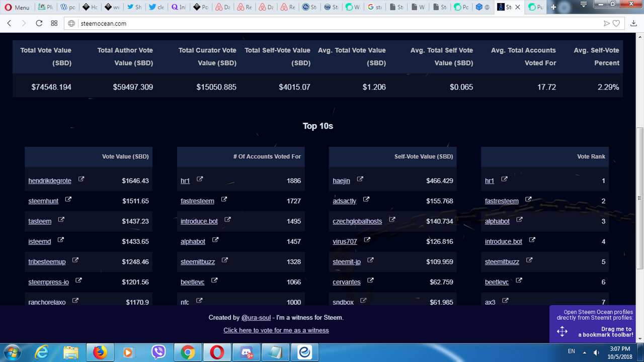Follow the @ura-soul creator link

coord(256,318)
